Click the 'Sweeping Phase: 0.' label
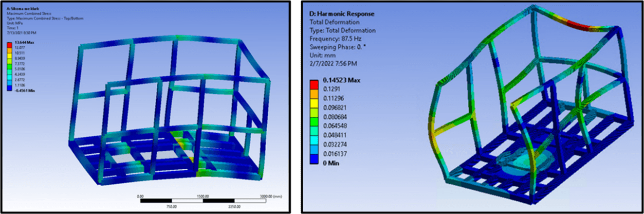 coord(338,47)
